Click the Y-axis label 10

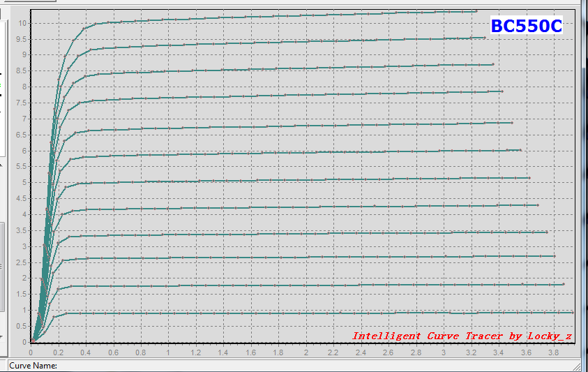(x=22, y=23)
